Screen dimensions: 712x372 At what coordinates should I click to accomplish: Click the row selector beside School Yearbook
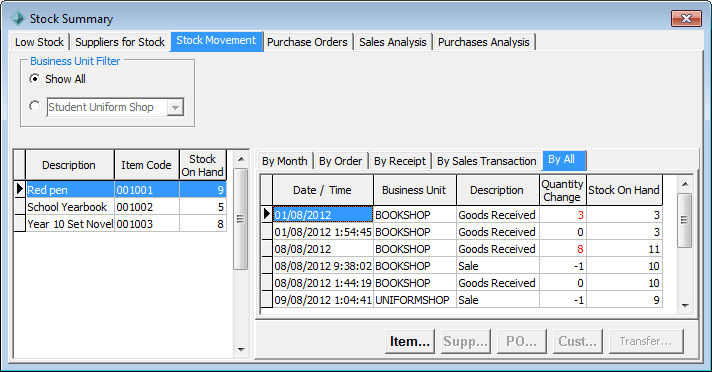pyautogui.click(x=20, y=207)
